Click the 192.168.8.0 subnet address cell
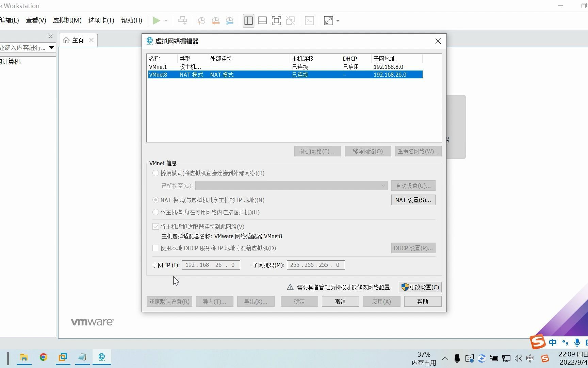Image resolution: width=588 pixels, height=368 pixels. [x=388, y=67]
